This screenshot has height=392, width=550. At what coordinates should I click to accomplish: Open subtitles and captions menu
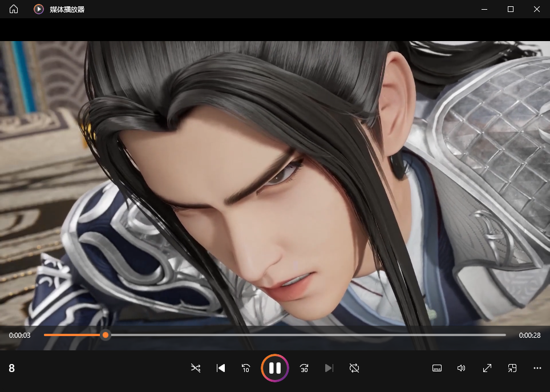coord(436,368)
